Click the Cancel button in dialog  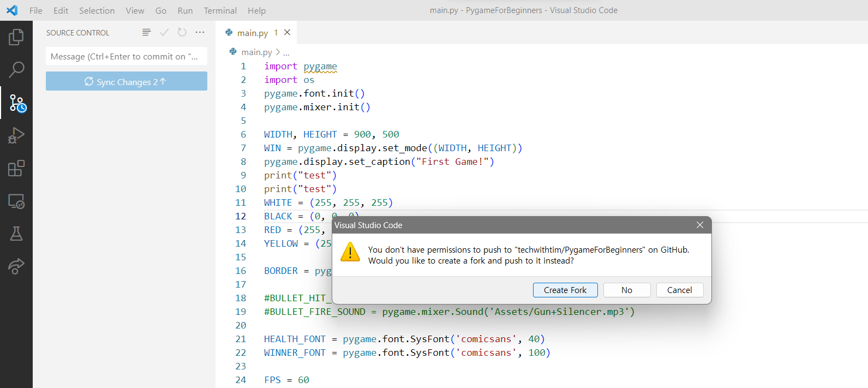[680, 290]
